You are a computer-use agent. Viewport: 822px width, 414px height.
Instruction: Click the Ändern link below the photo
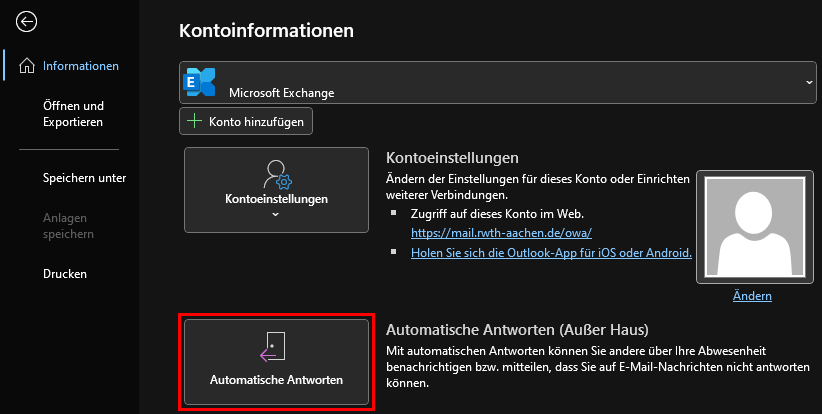pos(752,296)
